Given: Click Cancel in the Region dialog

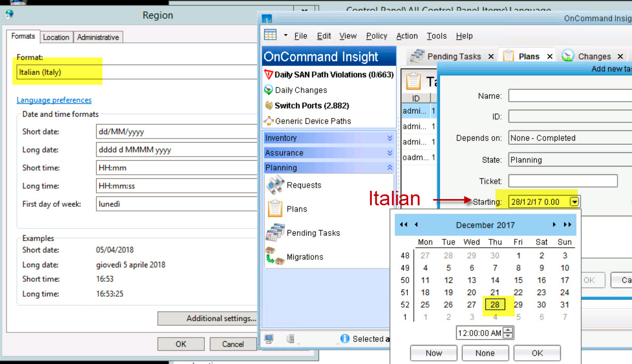Looking at the screenshot, I should [x=233, y=344].
